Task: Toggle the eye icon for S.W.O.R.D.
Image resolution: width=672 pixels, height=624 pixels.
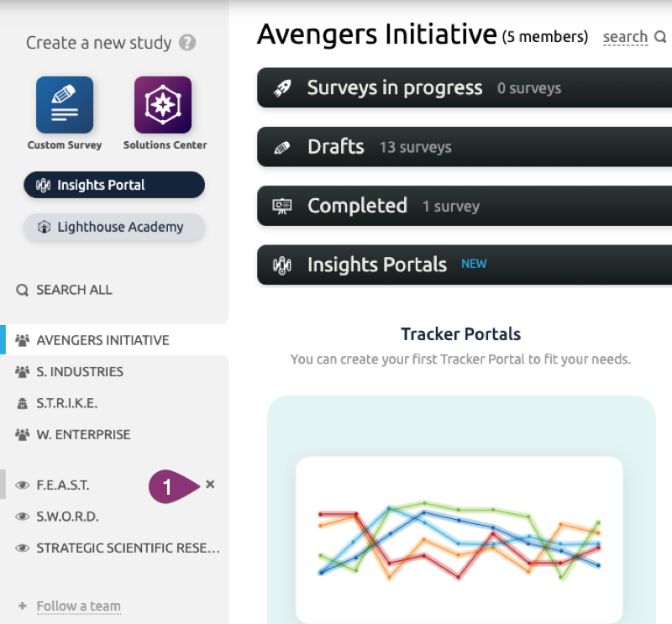Action: (23, 517)
